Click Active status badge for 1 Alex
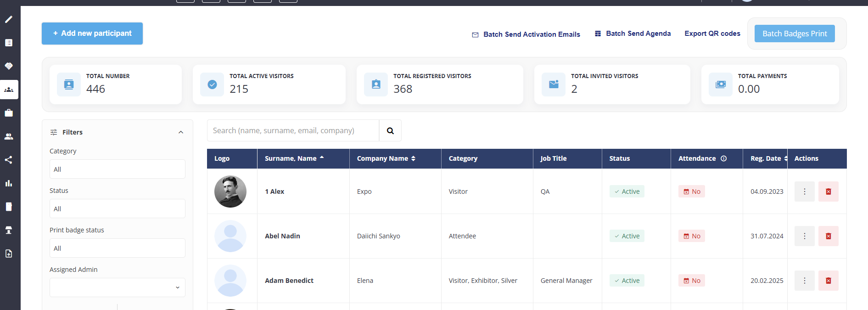This screenshot has width=868, height=310. [627, 192]
